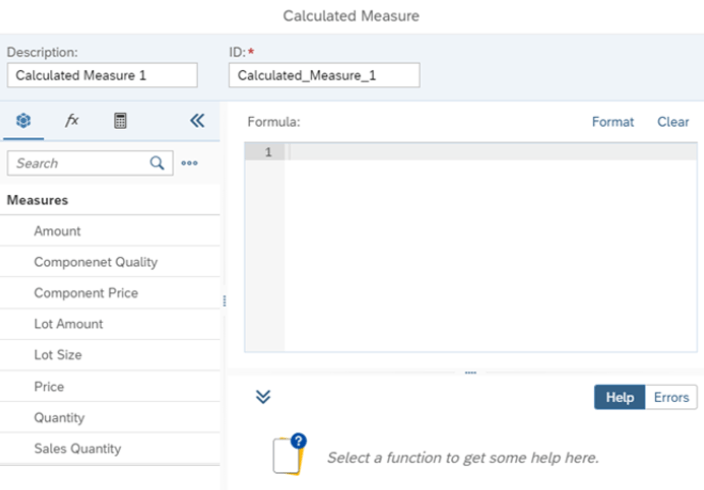The image size is (704, 490).
Task: Pick the Lot Size measure
Action: pos(58,355)
